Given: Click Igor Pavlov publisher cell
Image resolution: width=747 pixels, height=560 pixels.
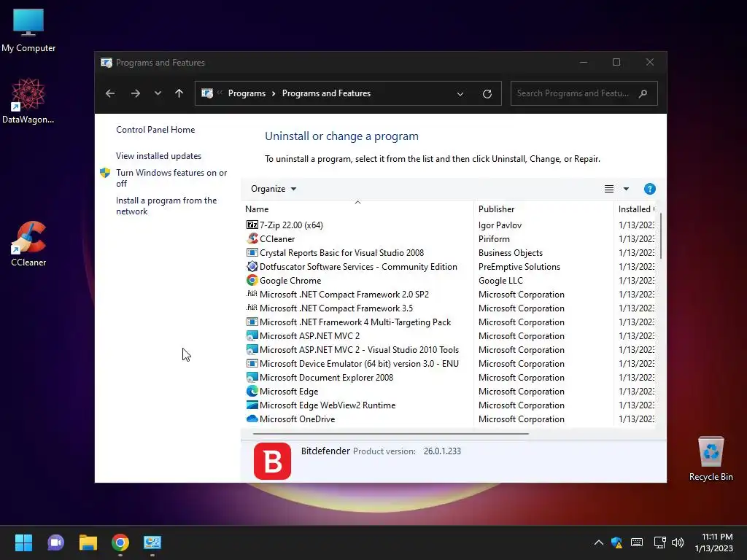Looking at the screenshot, I should pyautogui.click(x=500, y=225).
